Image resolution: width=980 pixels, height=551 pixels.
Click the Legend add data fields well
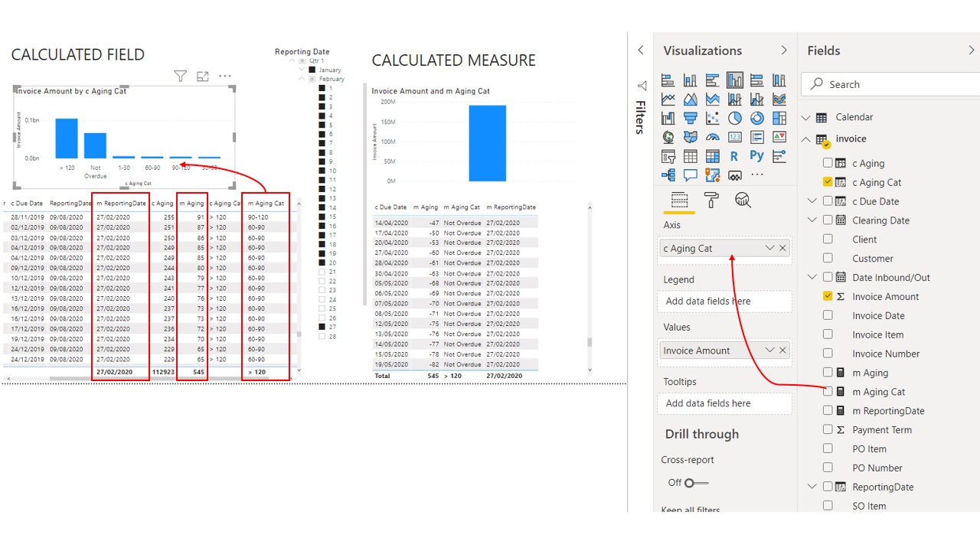724,301
